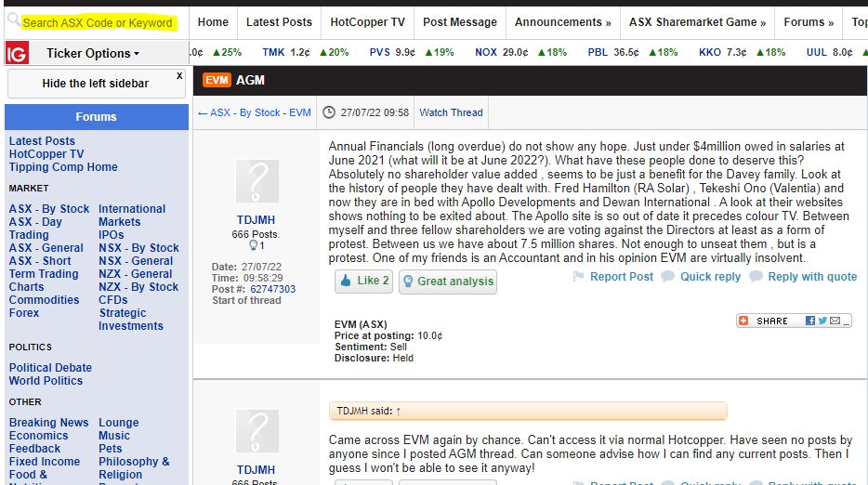Open Political Debate sidebar link
This screenshot has width=868, height=485.
click(x=50, y=368)
